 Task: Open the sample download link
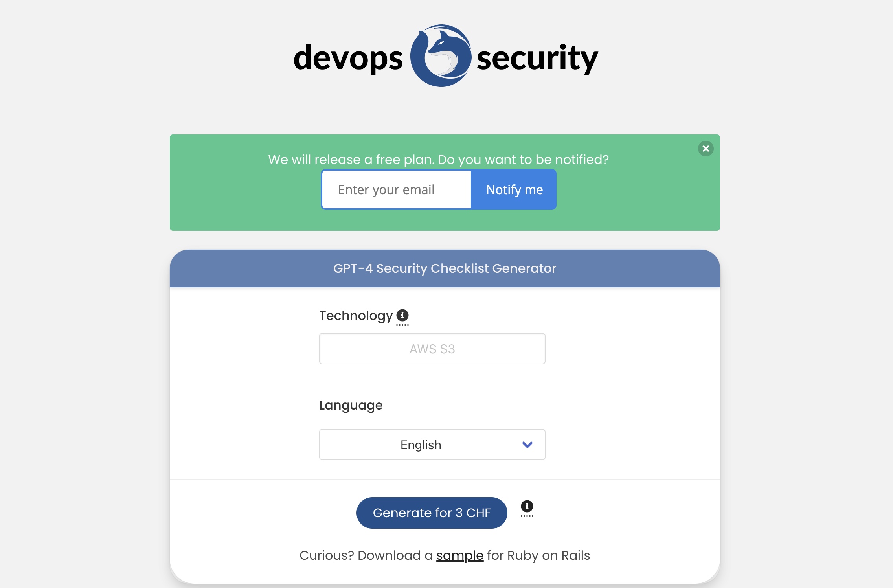[x=459, y=555]
